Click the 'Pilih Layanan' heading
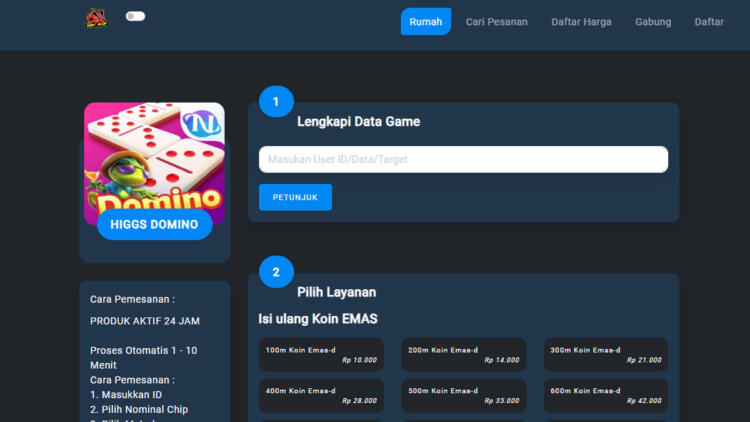Screen dimensions: 750x422 tap(336, 292)
